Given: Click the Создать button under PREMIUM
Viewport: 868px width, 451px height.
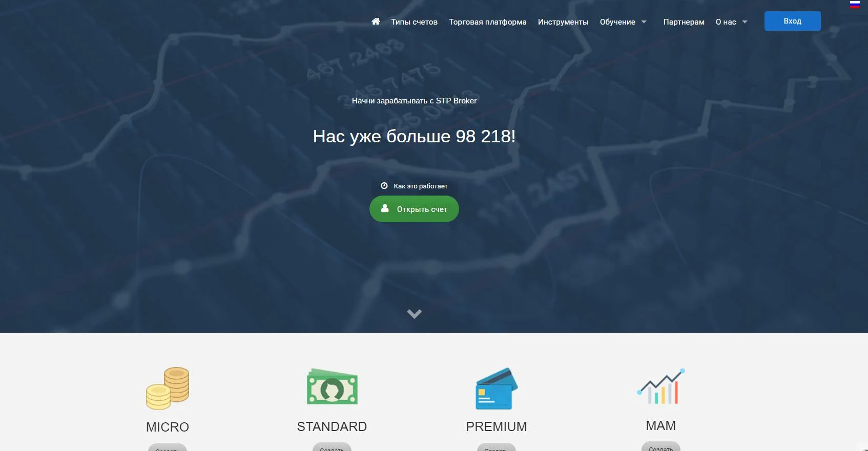Looking at the screenshot, I should [497, 447].
